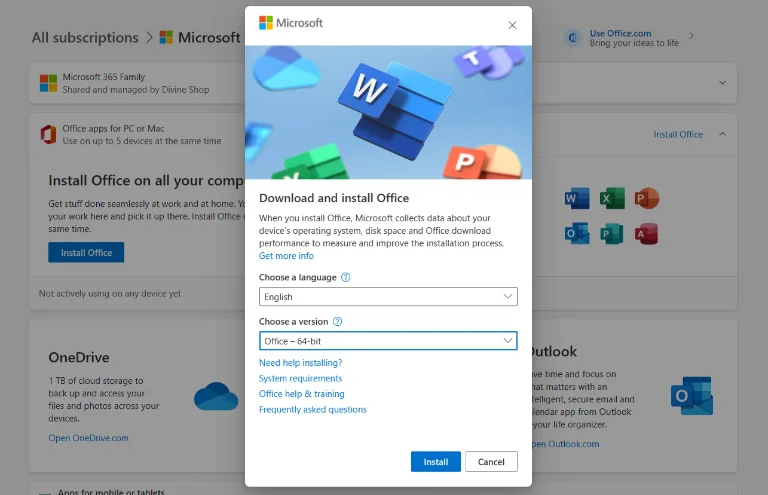Viewport: 768px width, 495px height.
Task: Click the dialog banner image with Word logo
Action: 388,112
